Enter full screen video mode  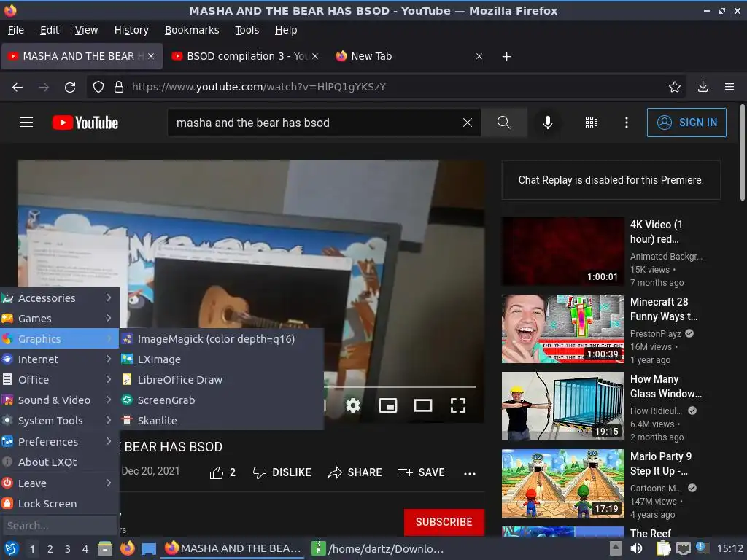458,405
